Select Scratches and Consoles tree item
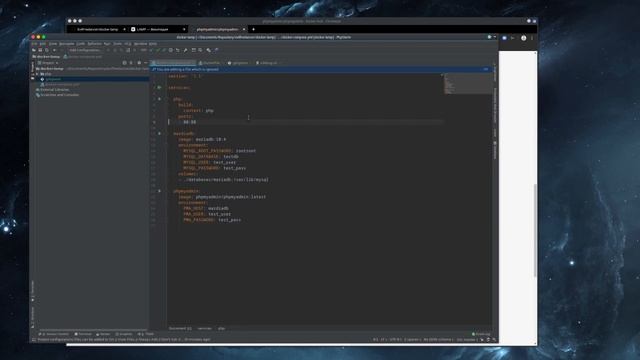 click(x=57, y=95)
